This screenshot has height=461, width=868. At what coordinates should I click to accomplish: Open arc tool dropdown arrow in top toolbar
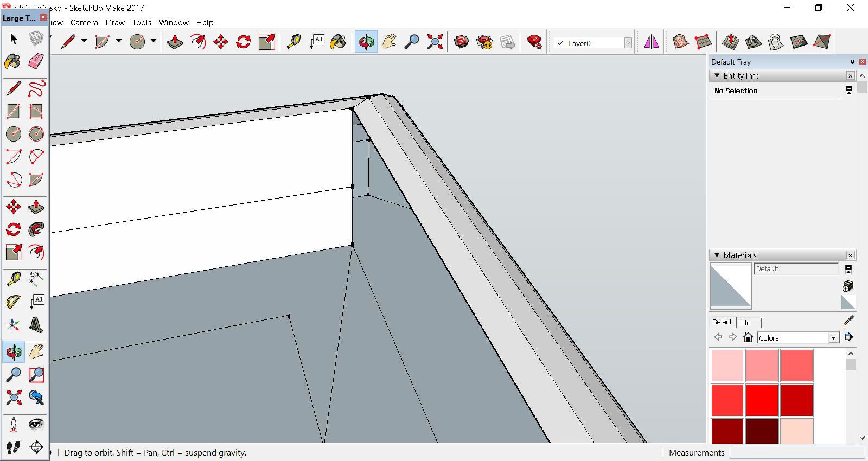[x=119, y=41]
